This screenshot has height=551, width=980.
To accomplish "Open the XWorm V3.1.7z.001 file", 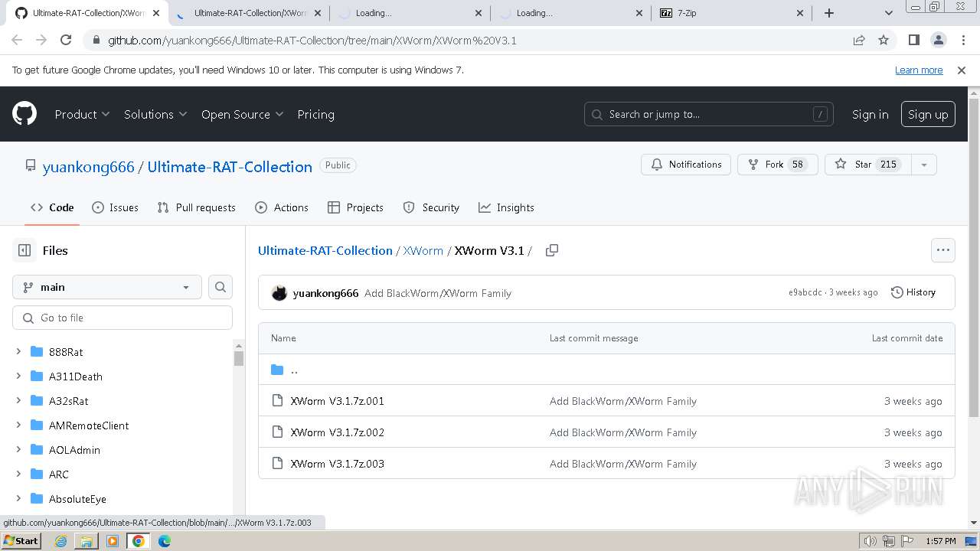I will 337,401.
